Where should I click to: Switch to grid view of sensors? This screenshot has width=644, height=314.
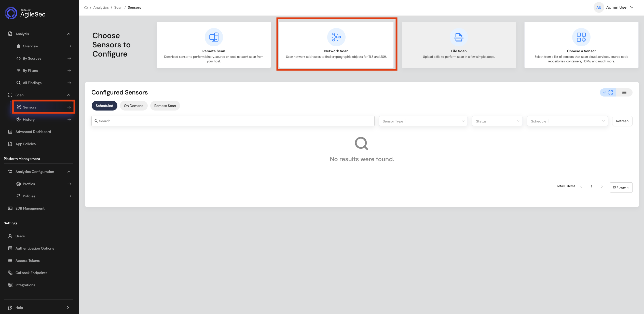point(608,92)
